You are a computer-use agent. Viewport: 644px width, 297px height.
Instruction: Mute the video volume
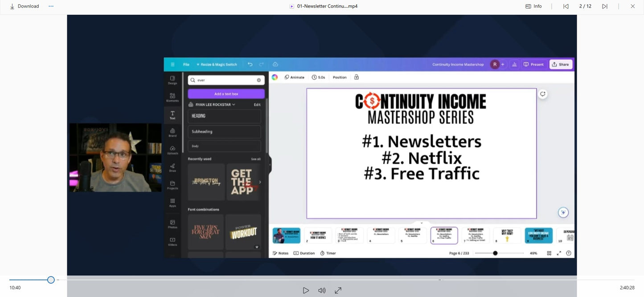[322, 290]
